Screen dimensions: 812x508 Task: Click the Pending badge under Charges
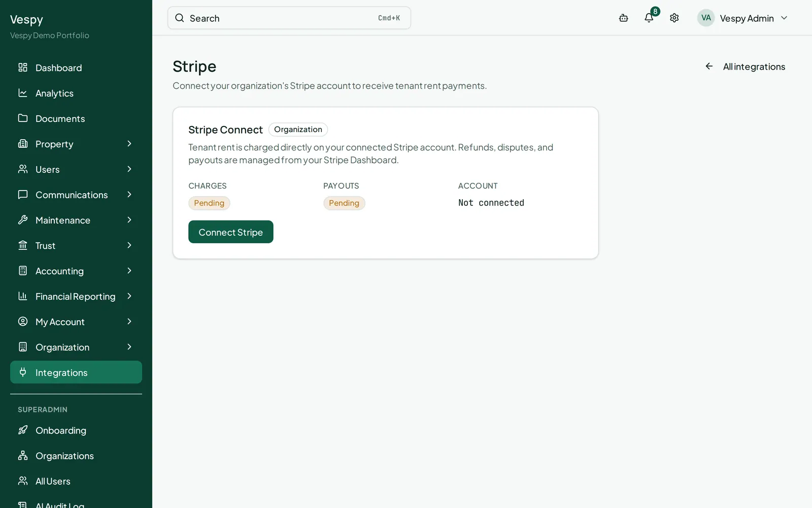(209, 203)
